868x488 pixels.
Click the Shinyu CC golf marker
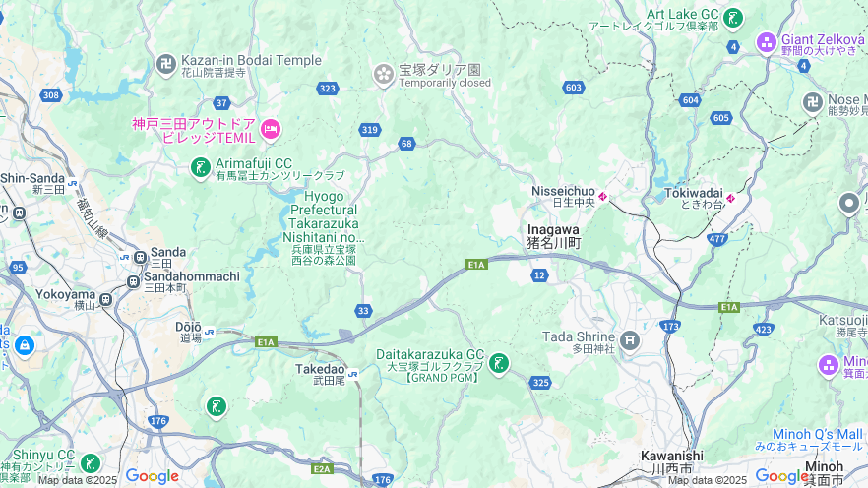[x=91, y=463]
